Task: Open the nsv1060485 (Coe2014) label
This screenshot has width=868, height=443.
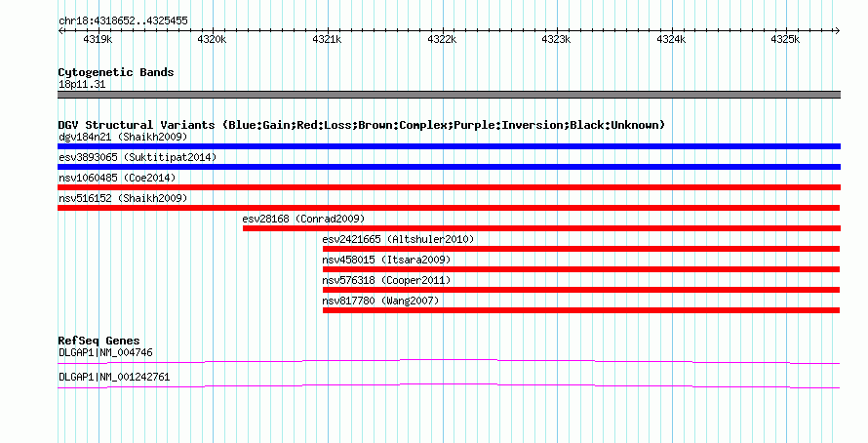Action: [x=117, y=178]
